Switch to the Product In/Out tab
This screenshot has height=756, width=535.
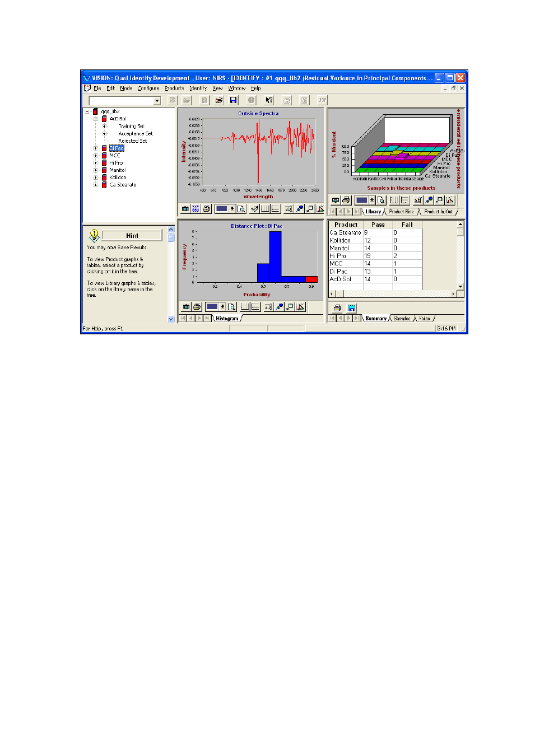tap(438, 212)
